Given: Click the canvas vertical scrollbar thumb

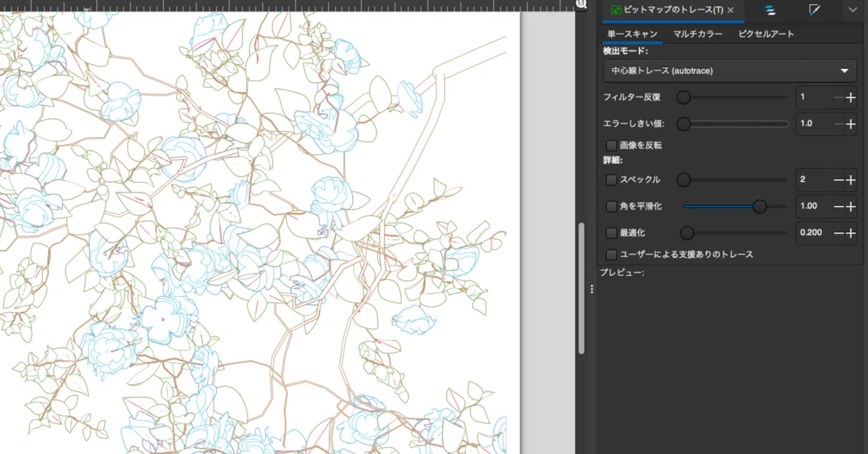Looking at the screenshot, I should [581, 289].
